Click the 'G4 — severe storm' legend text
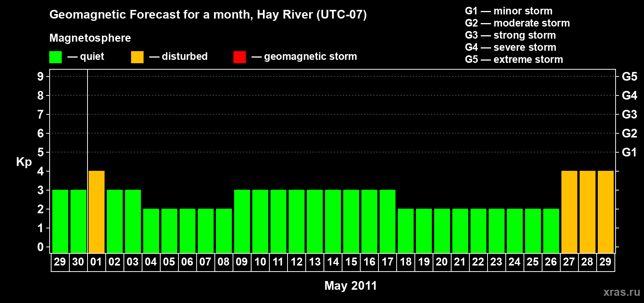Viewport: 644px width, 303px height. coord(511,47)
